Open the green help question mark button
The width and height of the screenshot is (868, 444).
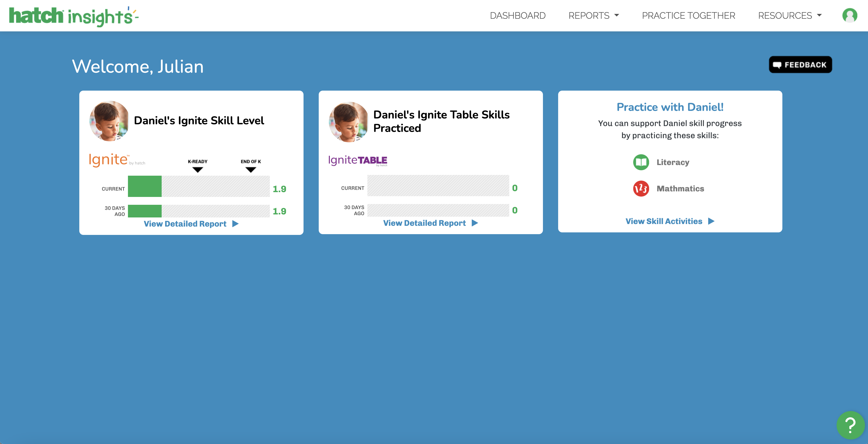coord(850,425)
